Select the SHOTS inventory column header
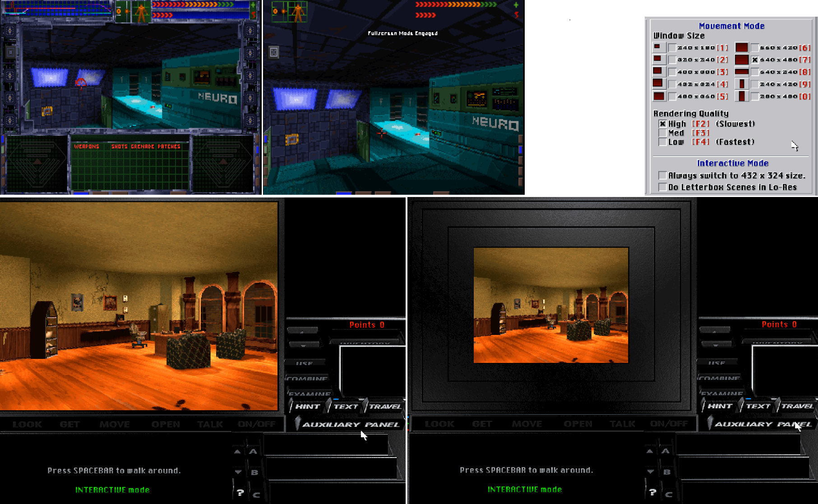 tap(120, 147)
